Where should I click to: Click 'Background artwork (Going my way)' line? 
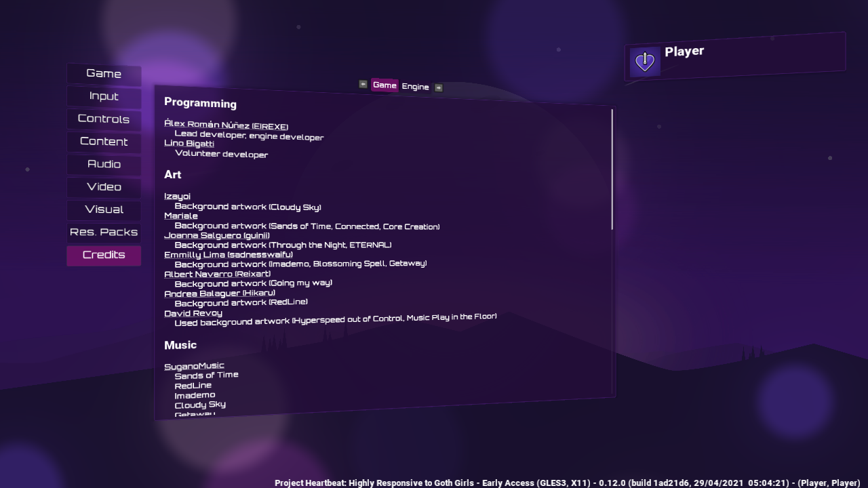tap(253, 283)
